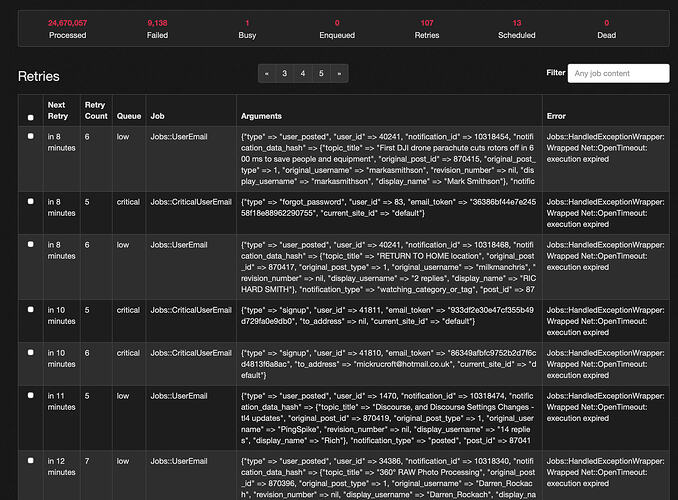Open the Processed stats link
Image resolution: width=678 pixels, height=500 pixels.
pos(67,29)
